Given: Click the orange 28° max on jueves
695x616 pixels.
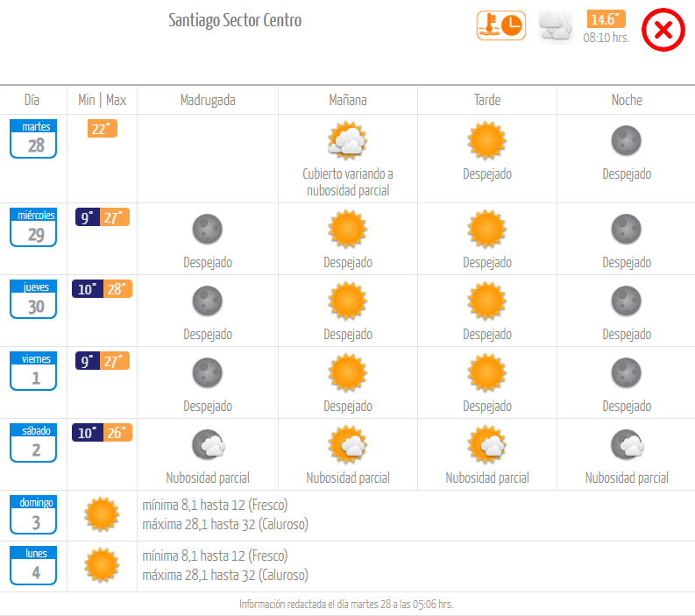Looking at the screenshot, I should coord(117,289).
